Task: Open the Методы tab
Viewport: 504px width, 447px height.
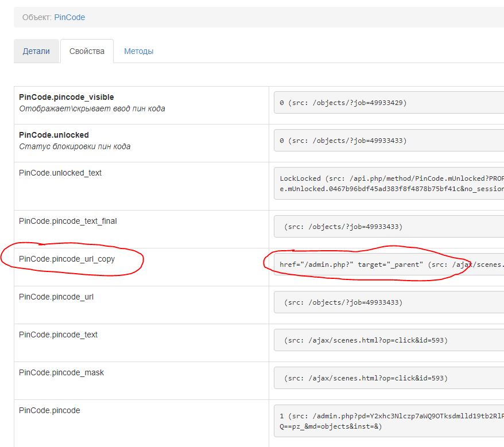Action: tap(138, 51)
